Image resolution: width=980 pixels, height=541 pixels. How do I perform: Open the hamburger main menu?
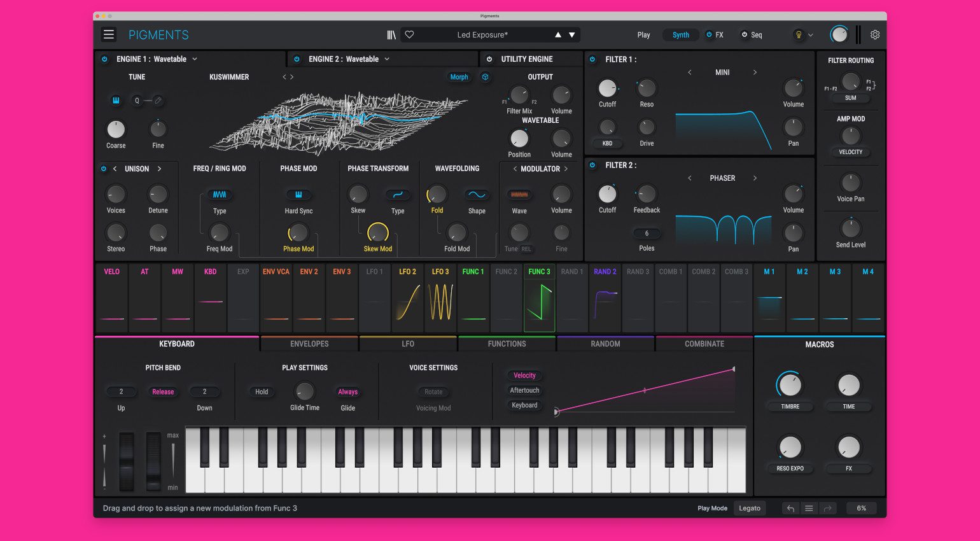click(109, 34)
